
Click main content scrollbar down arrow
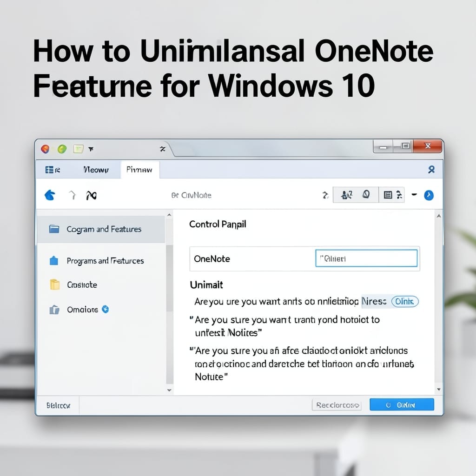coord(439,389)
